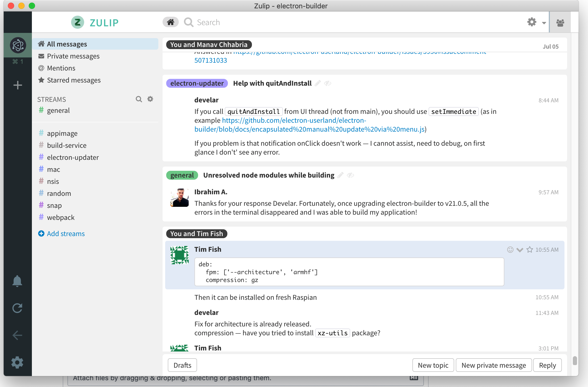Click the Drafts button
Viewport: 588px width, 387px height.
pos(182,365)
